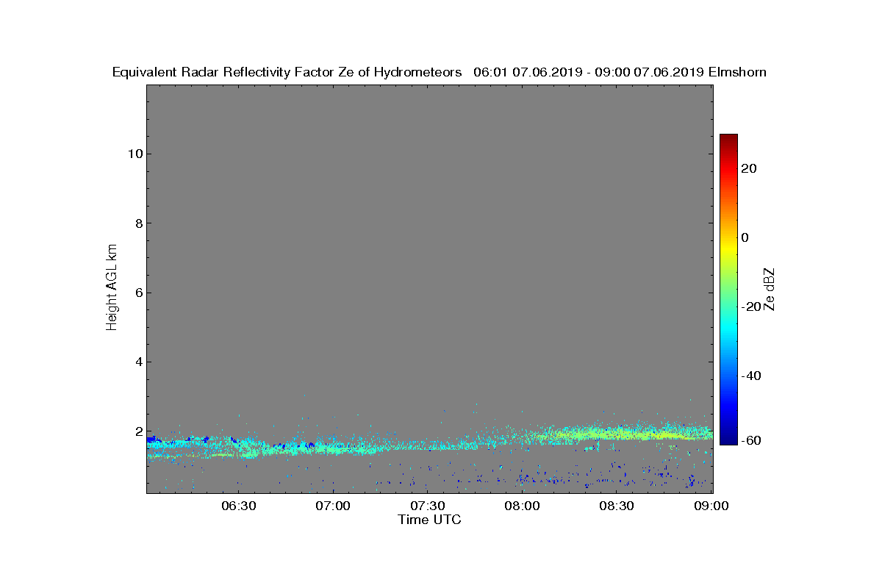Viewport: 882px width, 588px height.
Task: Select the 07:30 time tick label
Action: 428,506
